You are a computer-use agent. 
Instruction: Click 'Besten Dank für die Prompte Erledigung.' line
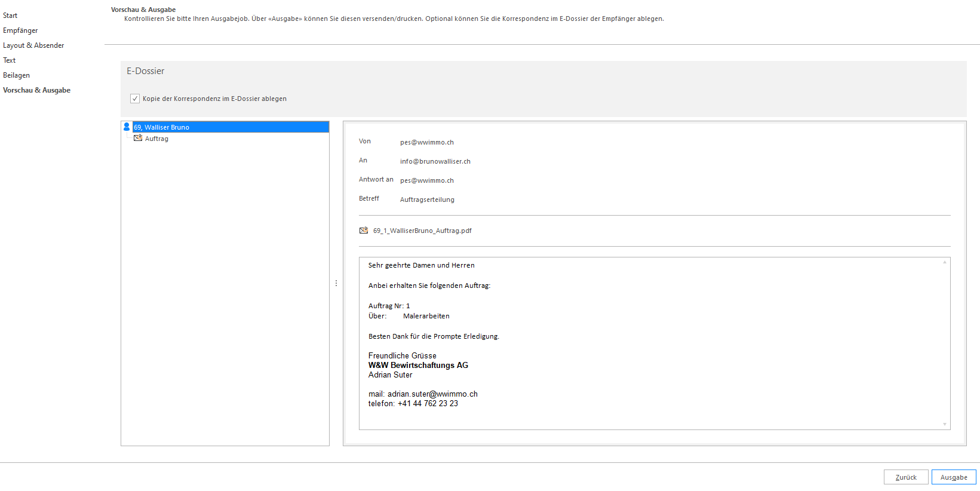(434, 336)
